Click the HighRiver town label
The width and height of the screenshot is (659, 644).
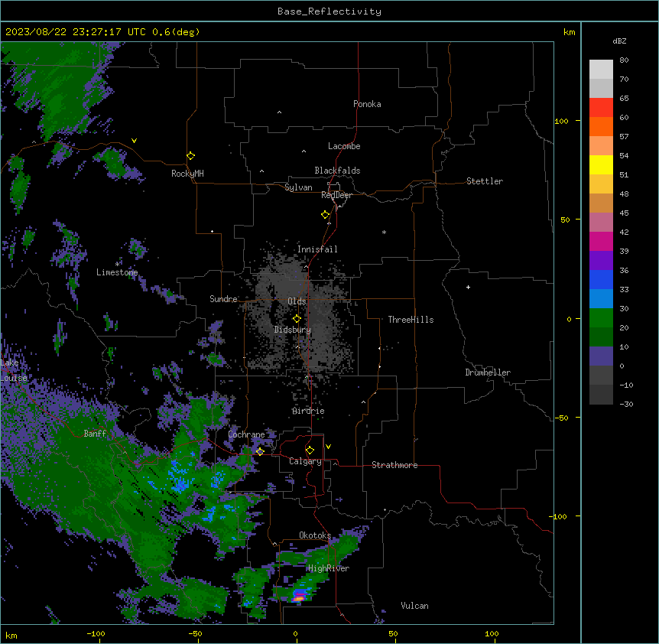coord(329,568)
